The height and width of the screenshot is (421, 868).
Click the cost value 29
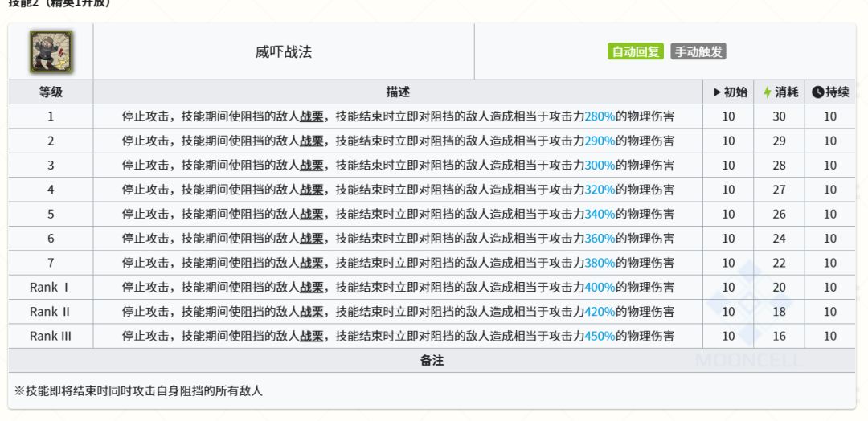(779, 141)
